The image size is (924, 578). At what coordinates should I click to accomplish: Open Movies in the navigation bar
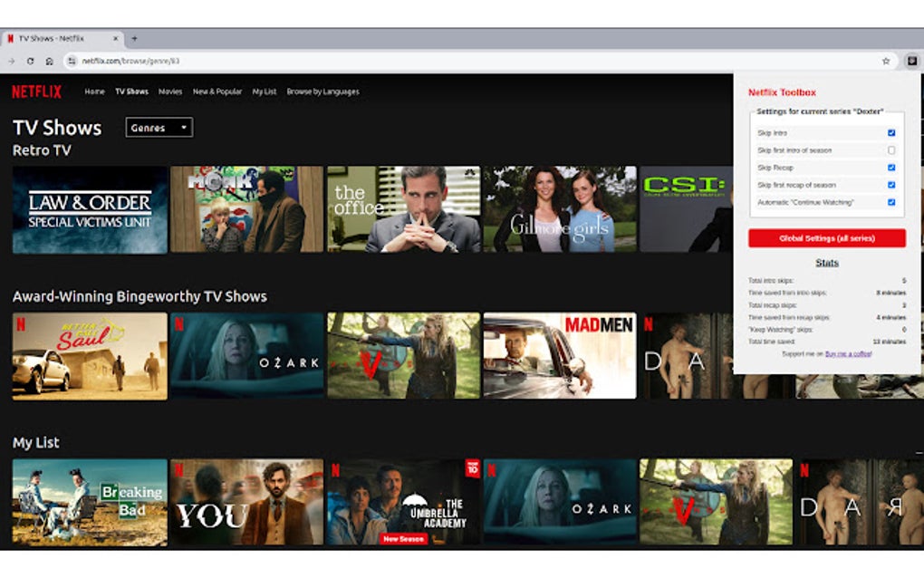coord(170,92)
